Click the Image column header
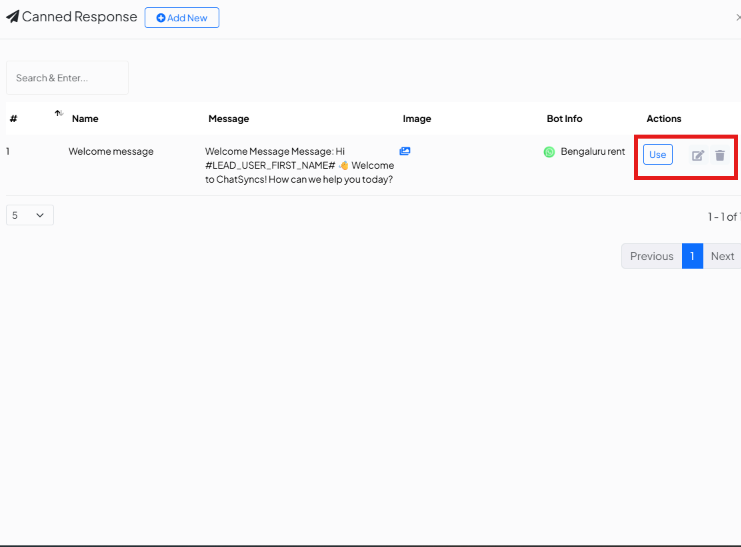This screenshot has width=741, height=547. click(x=417, y=119)
